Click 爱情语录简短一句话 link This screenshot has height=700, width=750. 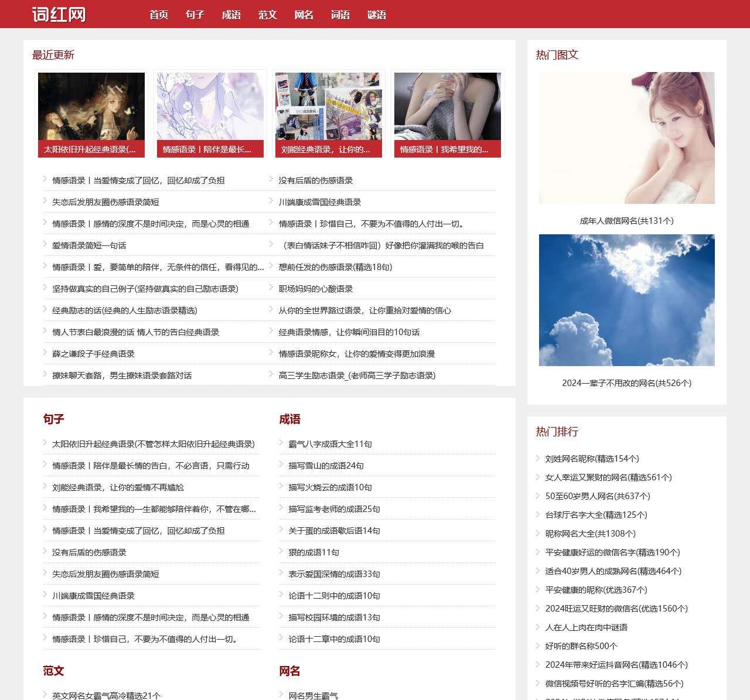coord(89,245)
